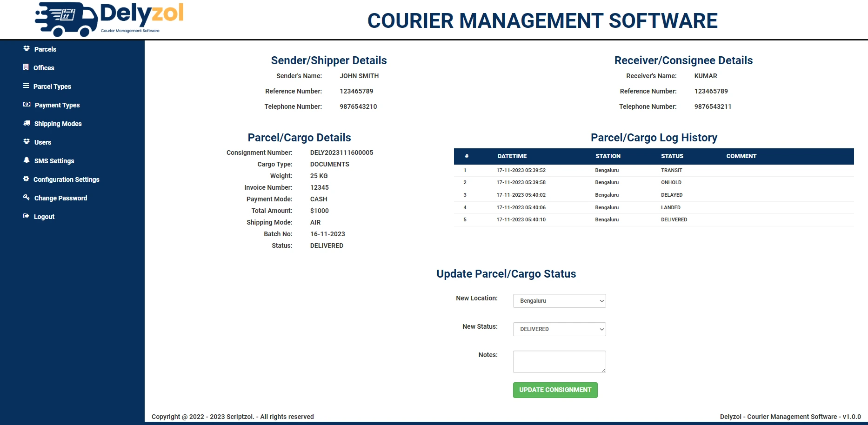Click cargo type DOCUMENTS value

[330, 164]
